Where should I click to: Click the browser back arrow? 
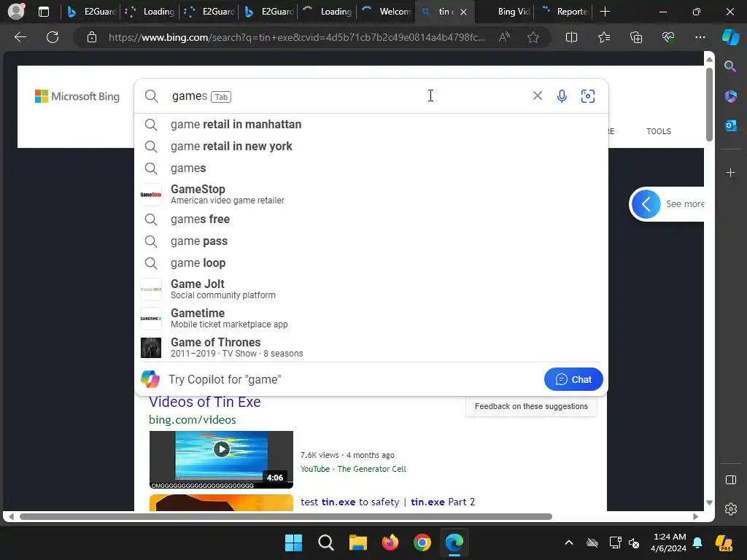(x=20, y=37)
